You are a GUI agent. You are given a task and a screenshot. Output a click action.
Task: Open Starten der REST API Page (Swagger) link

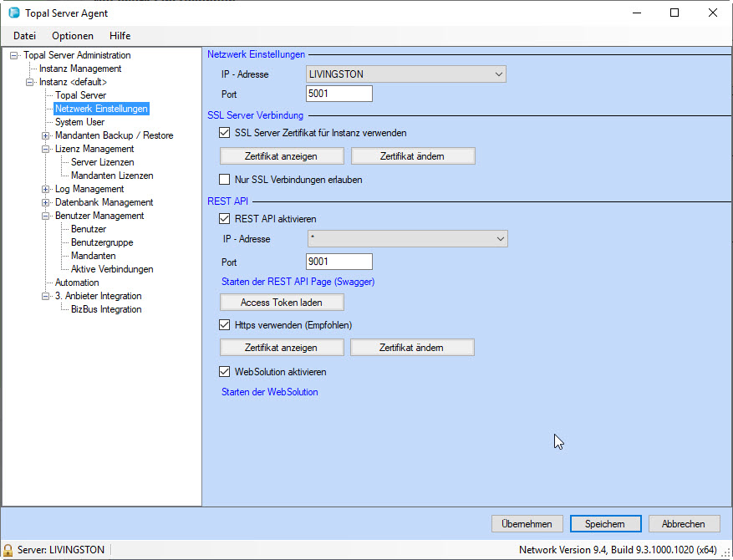coord(298,282)
